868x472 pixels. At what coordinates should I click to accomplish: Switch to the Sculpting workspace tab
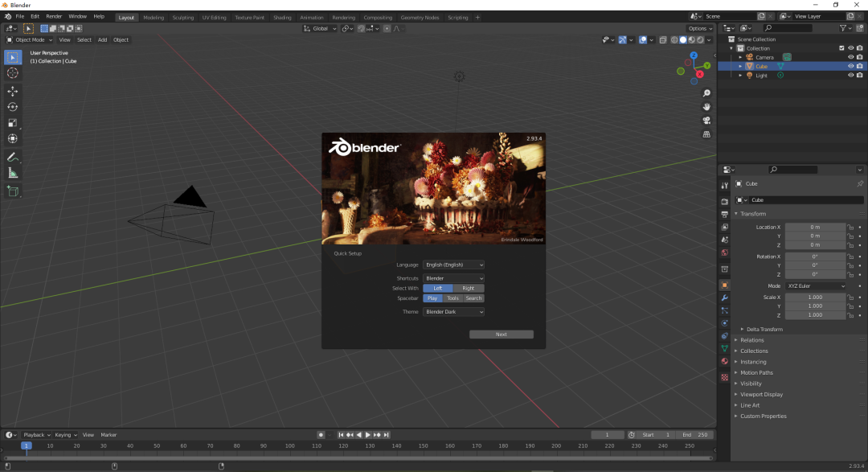coord(183,17)
